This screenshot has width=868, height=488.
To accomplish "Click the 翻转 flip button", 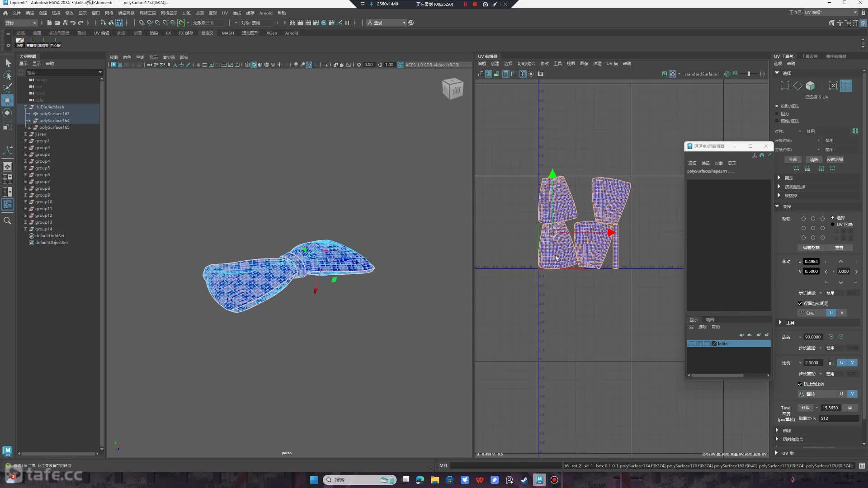I will pos(816,394).
